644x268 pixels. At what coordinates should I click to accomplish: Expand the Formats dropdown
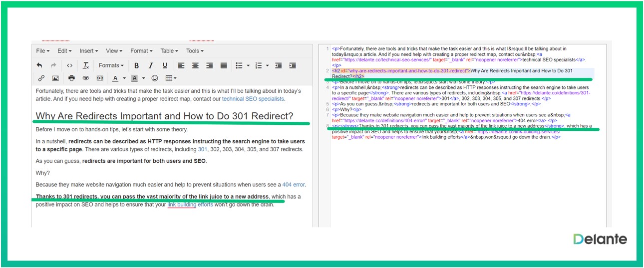point(111,65)
